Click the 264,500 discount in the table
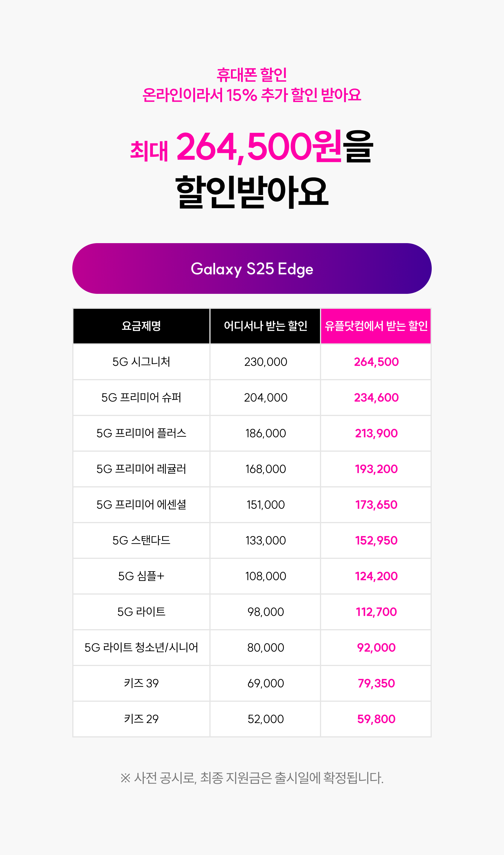The image size is (504, 855). [376, 362]
